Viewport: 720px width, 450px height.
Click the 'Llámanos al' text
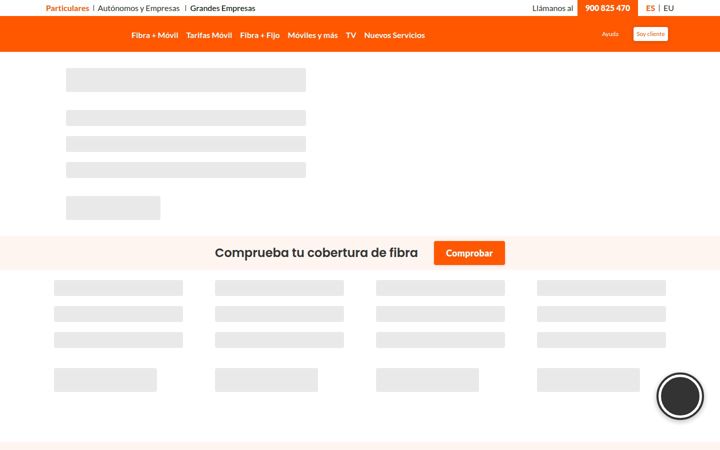(x=553, y=8)
